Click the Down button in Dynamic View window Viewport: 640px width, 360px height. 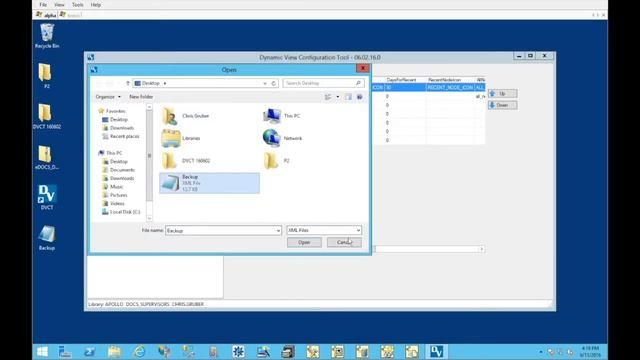[502, 105]
